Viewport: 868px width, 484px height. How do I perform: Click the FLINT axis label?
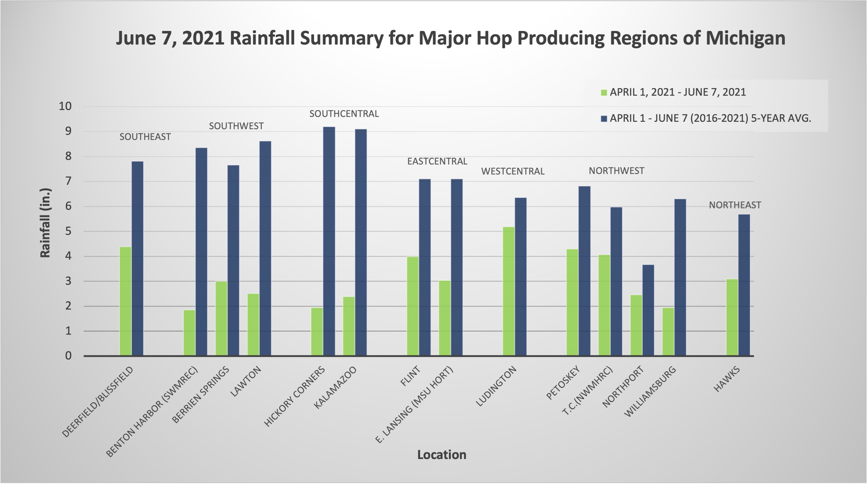410,376
